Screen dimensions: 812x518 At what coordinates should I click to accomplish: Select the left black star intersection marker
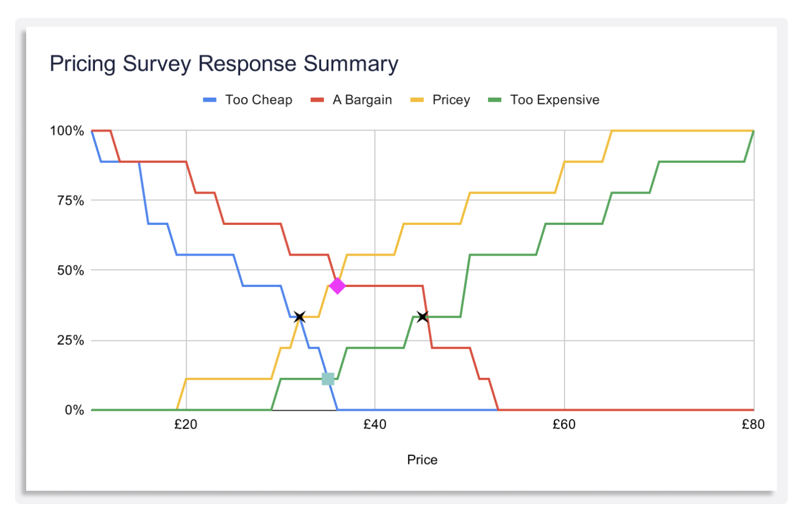(299, 317)
